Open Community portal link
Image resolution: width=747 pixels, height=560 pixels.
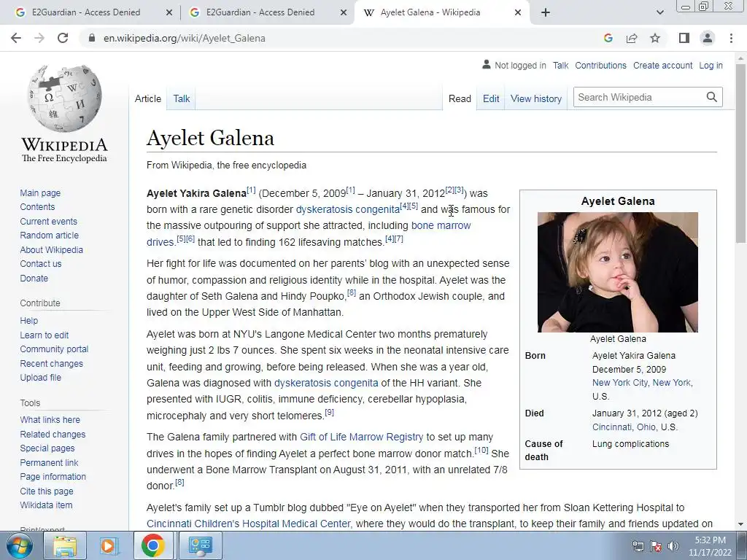(54, 349)
